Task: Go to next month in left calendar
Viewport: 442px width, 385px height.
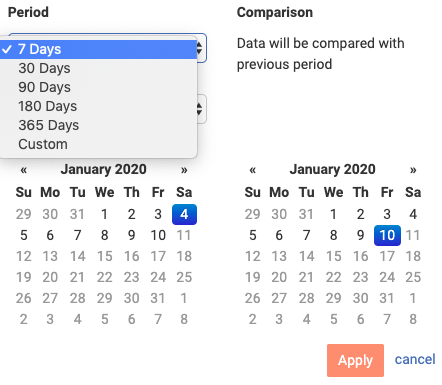Action: 184,170
